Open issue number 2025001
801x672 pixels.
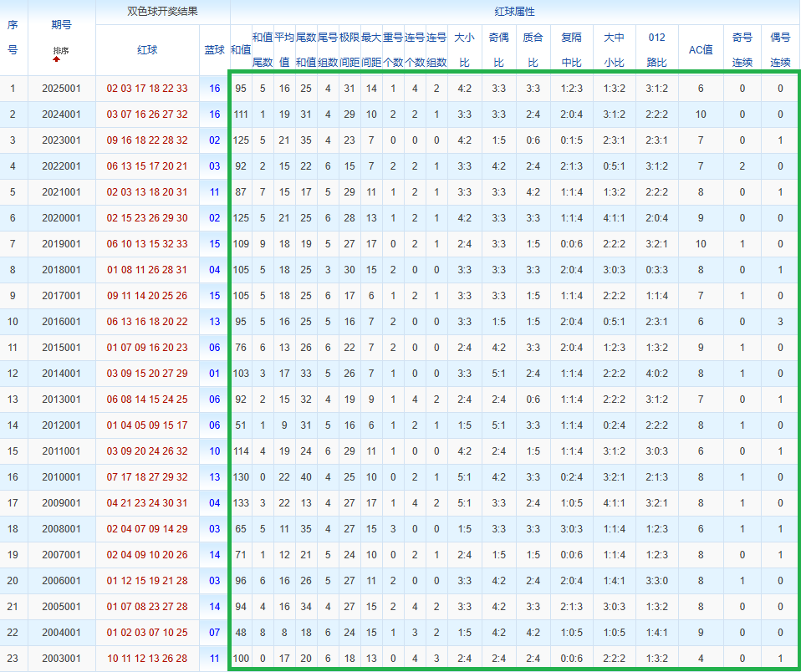click(61, 89)
